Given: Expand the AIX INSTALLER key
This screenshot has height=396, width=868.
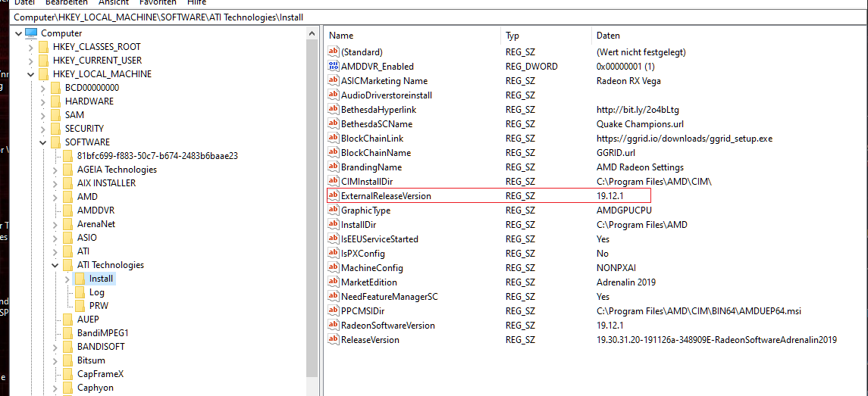Looking at the screenshot, I should 55,183.
